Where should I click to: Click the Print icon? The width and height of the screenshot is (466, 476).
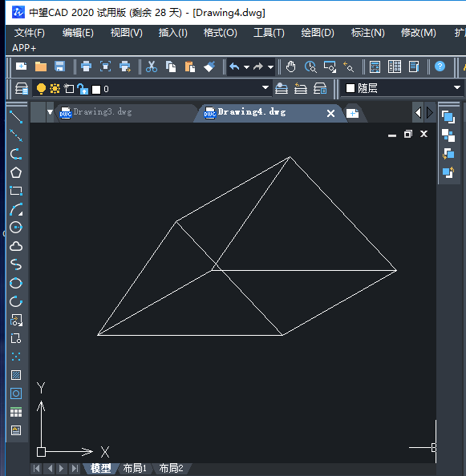(87, 67)
